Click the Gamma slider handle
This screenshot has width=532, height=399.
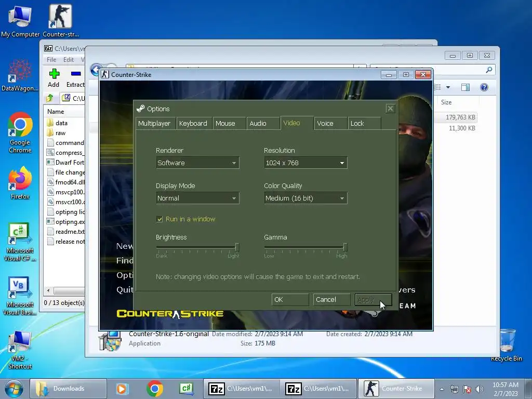click(345, 247)
